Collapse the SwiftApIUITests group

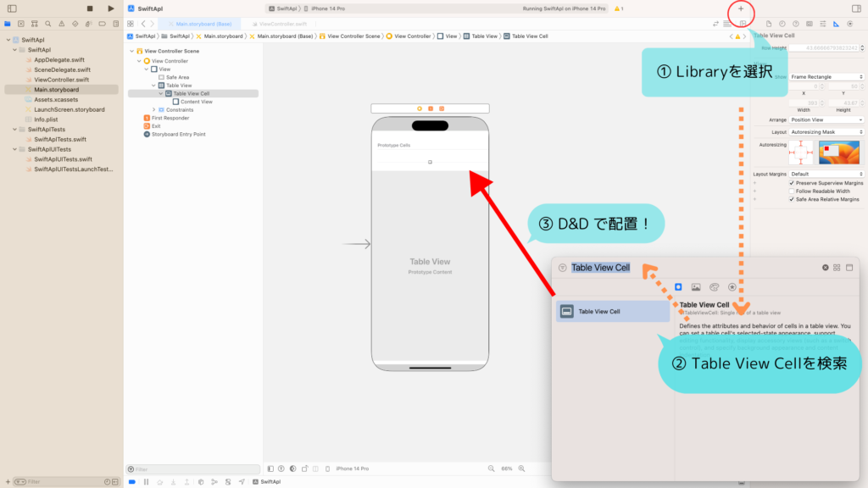tap(15, 149)
